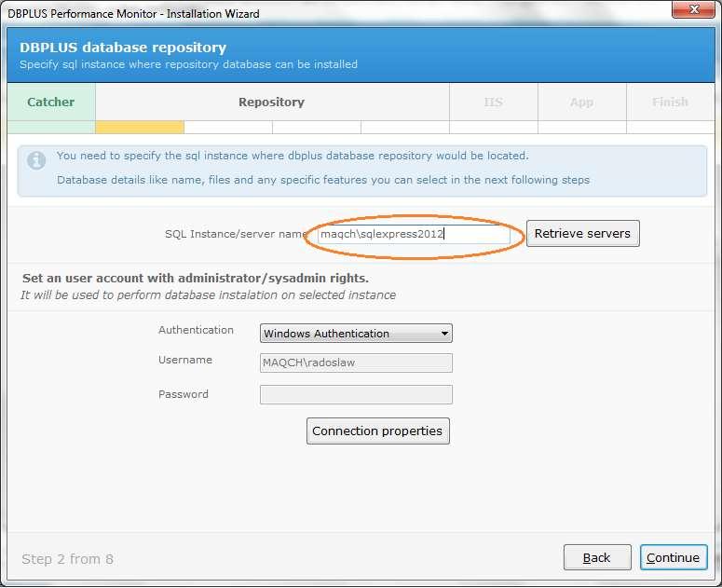Click the Password field

(x=356, y=394)
